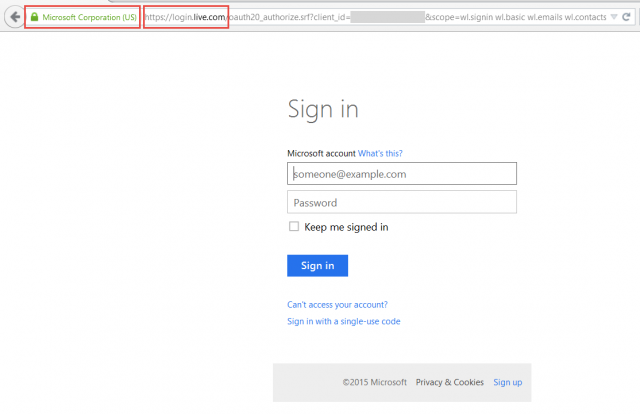The image size is (640, 414).
Task: Click the Sign up link in footer
Action: tap(507, 382)
